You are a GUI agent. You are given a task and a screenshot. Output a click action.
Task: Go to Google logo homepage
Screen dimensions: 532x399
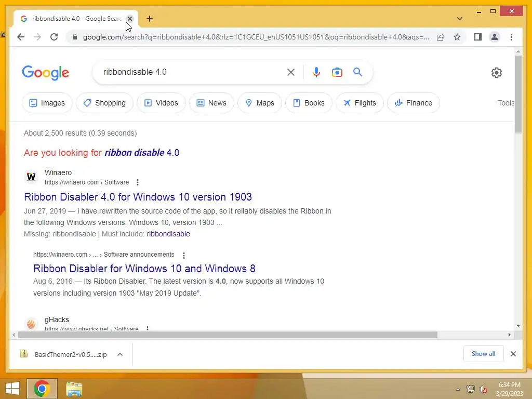(46, 73)
